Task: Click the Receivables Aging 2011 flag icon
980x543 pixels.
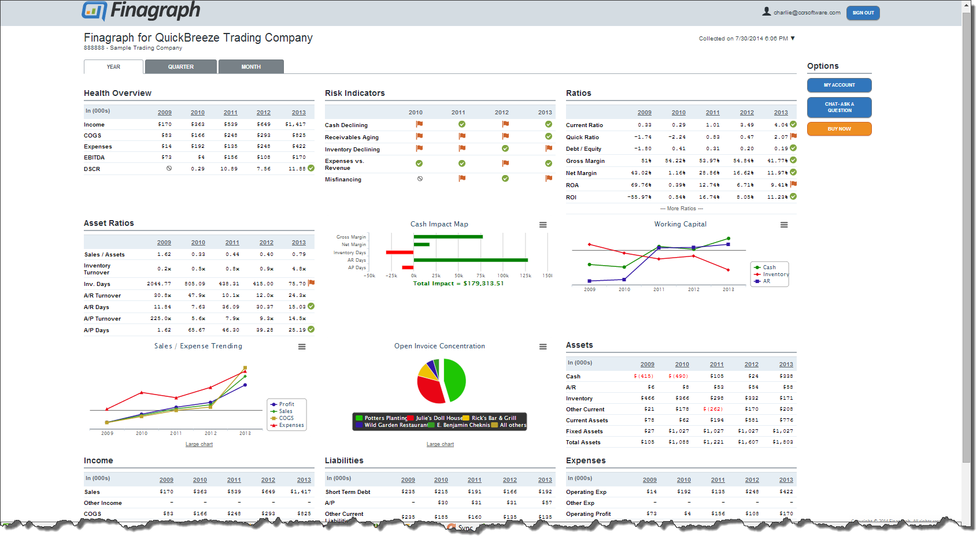Action: coord(462,136)
